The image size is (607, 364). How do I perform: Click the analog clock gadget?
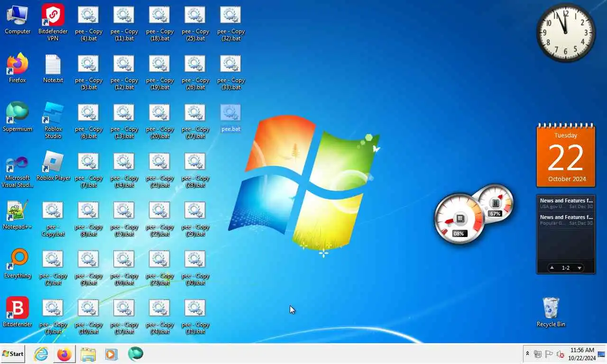pos(566,33)
